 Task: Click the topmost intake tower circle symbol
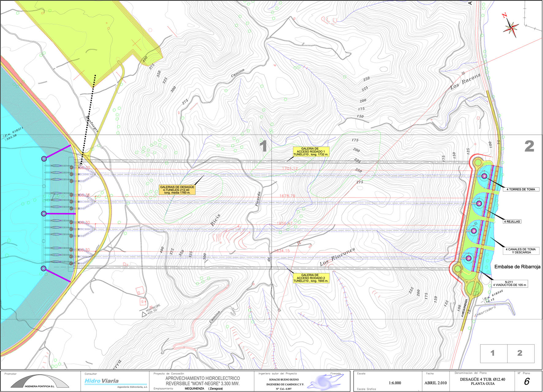click(x=484, y=176)
